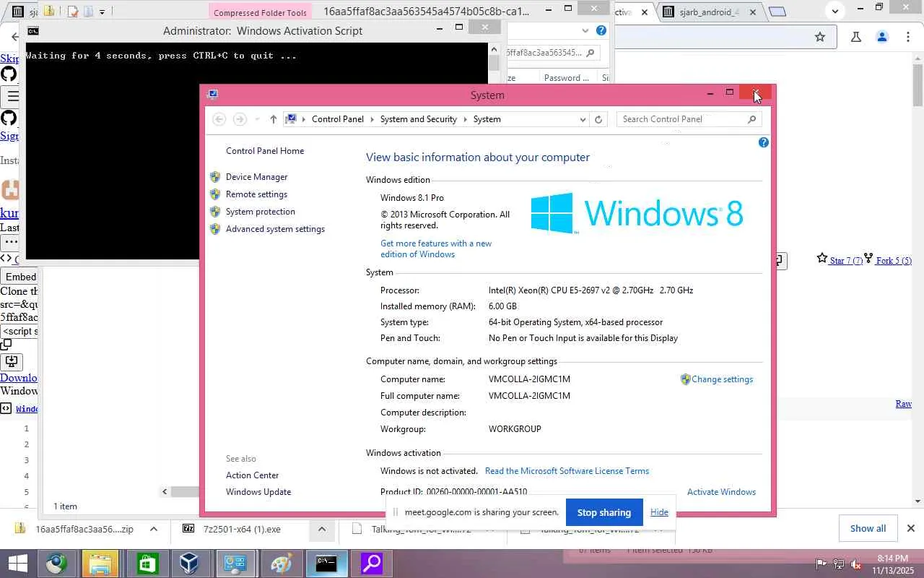Open VirtualBox from the taskbar
This screenshot has height=578, width=924.
[190, 564]
